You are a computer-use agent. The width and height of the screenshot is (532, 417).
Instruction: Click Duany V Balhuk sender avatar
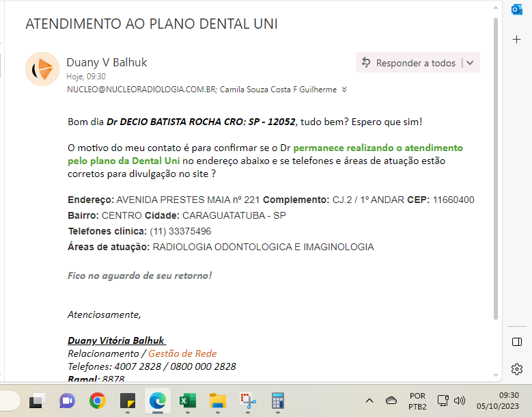tap(42, 69)
